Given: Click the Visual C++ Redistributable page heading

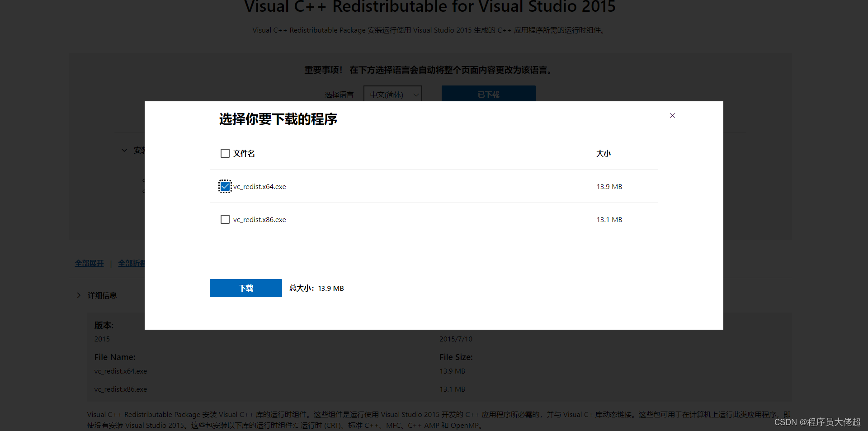Looking at the screenshot, I should click(x=430, y=7).
